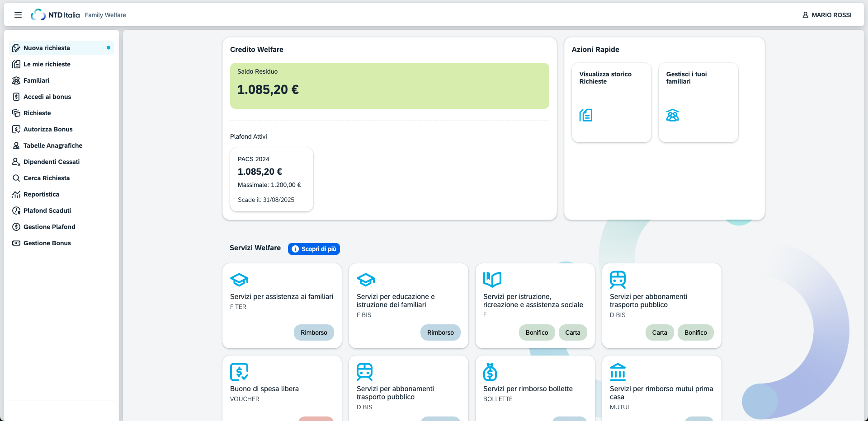Select the PACS 2024 plafond card
The image size is (868, 421).
(272, 179)
